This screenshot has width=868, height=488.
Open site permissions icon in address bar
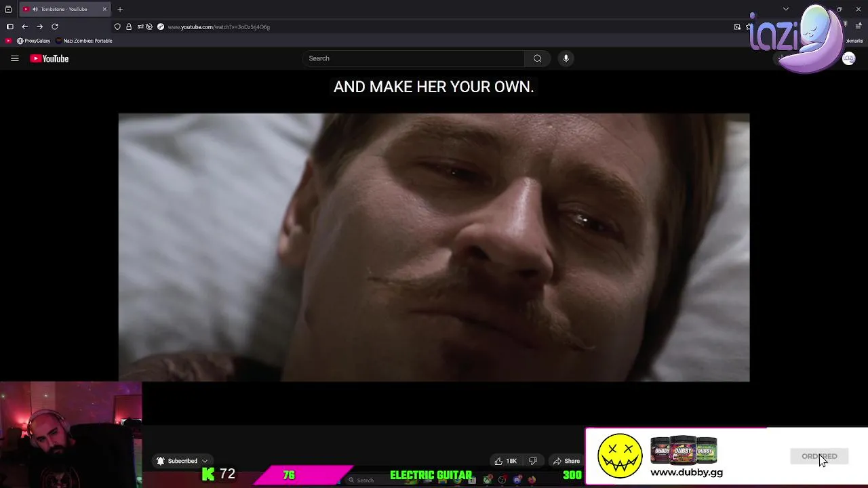click(x=140, y=26)
